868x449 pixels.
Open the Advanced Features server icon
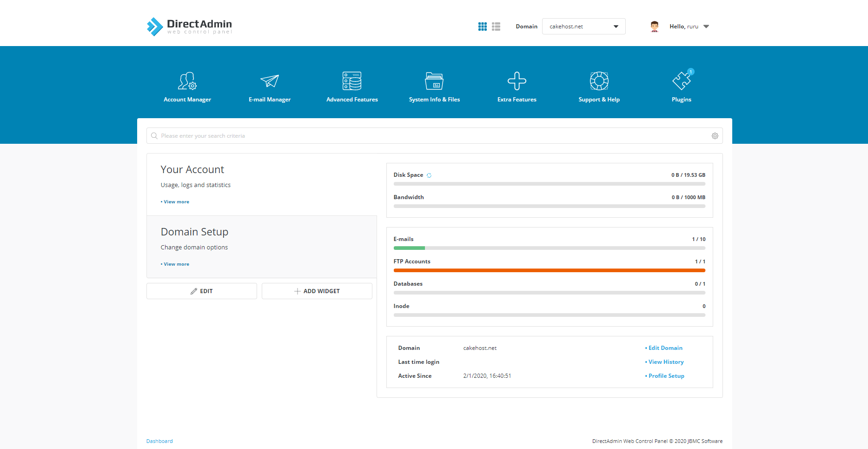click(352, 81)
